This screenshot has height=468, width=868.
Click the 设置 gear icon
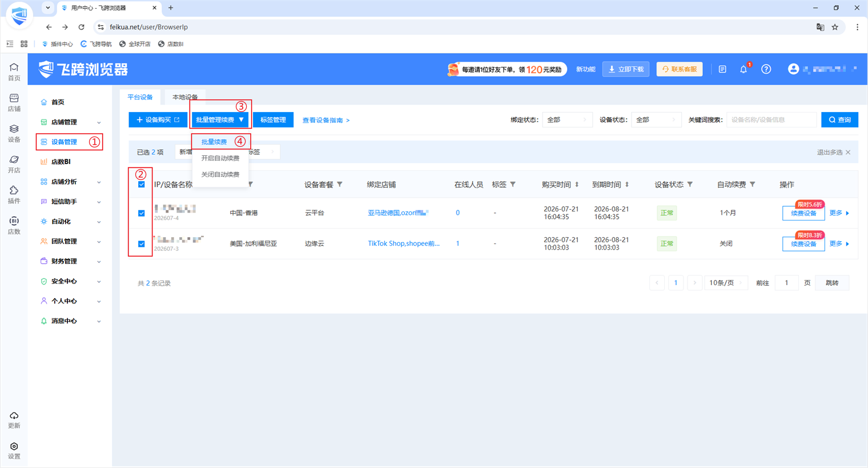tap(14, 450)
